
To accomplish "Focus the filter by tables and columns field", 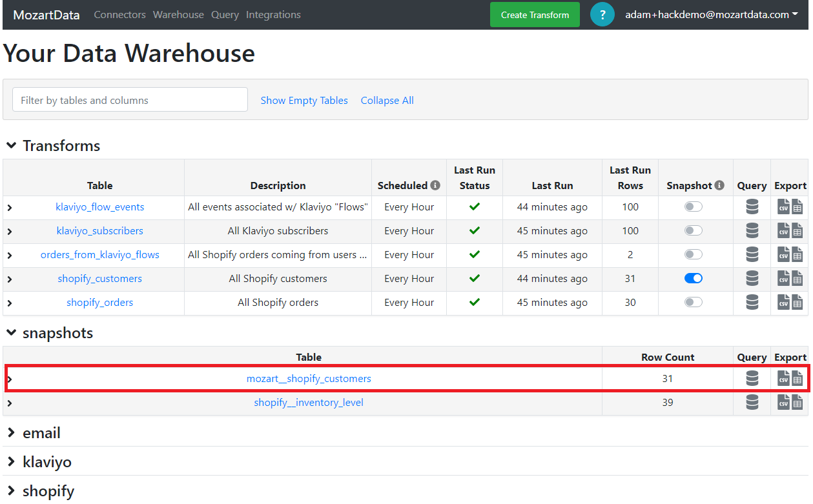I will point(130,99).
